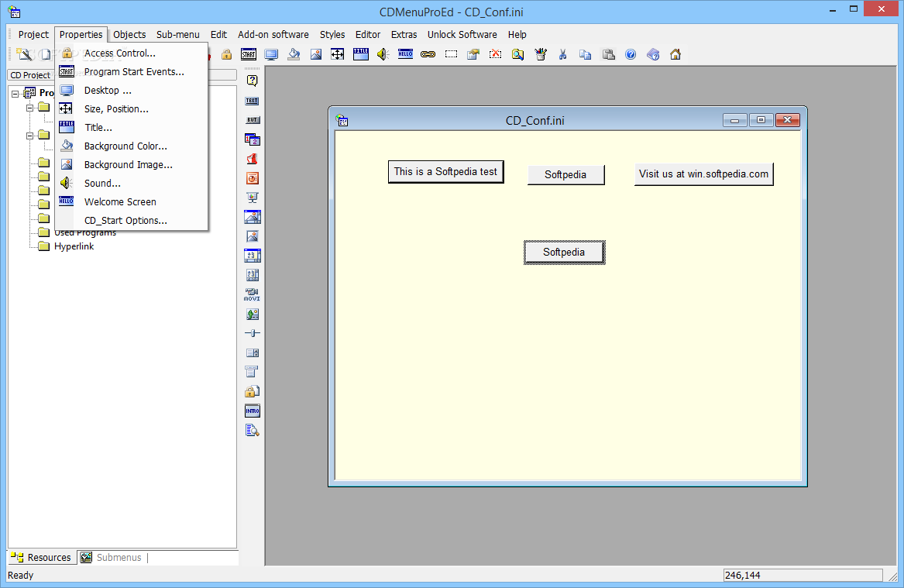Click the house Home toolbar icon

675,54
